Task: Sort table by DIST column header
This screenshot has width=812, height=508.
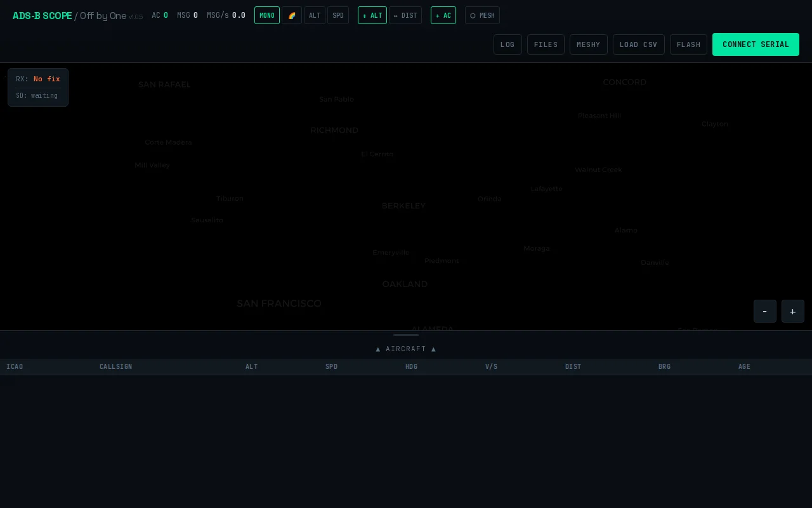Action: (x=573, y=366)
